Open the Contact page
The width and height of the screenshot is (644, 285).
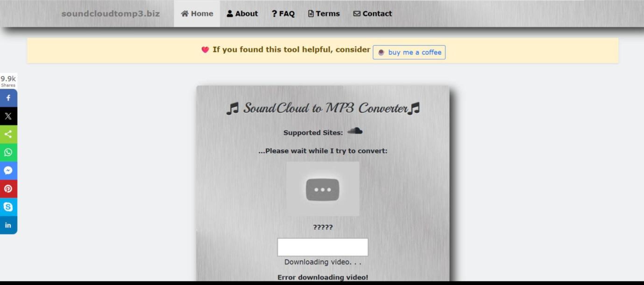[x=372, y=14]
